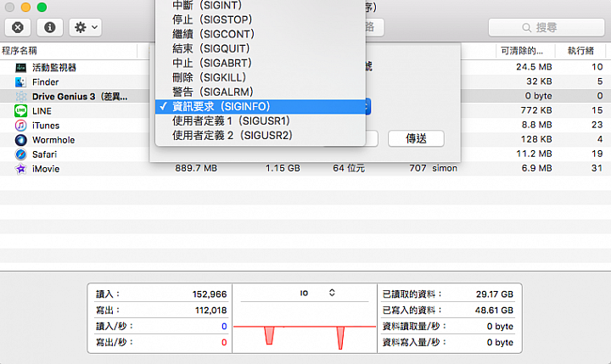Screen dimensions: 611x364
Task: Select 使用者定義 1 (SIGUSR1) signal
Action: pos(260,120)
